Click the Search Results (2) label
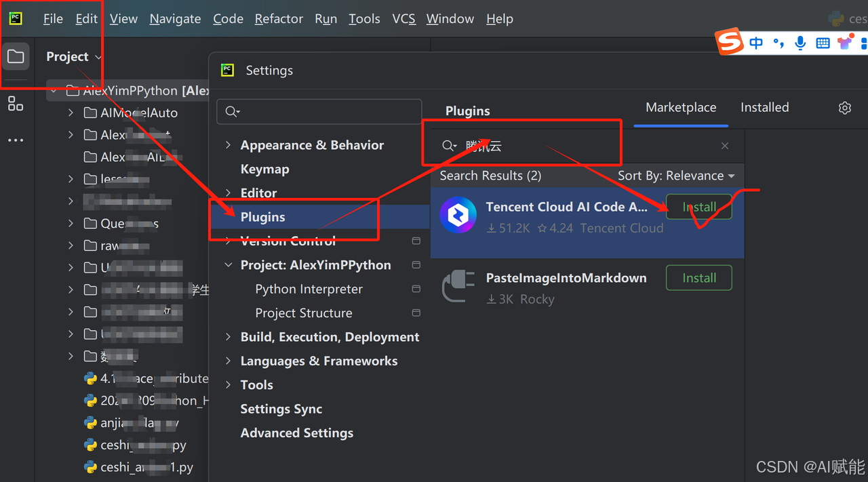Image resolution: width=868 pixels, height=482 pixels. point(490,176)
